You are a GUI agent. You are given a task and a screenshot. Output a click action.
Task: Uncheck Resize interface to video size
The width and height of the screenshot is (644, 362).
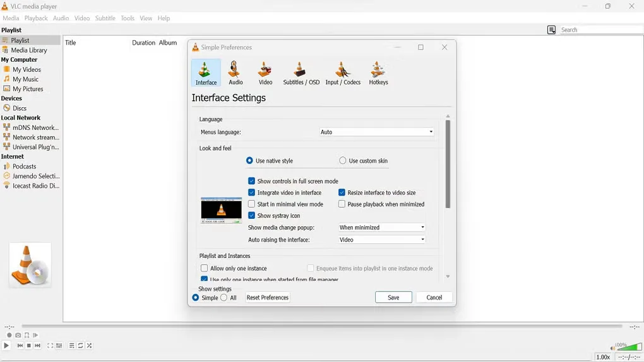point(342,192)
